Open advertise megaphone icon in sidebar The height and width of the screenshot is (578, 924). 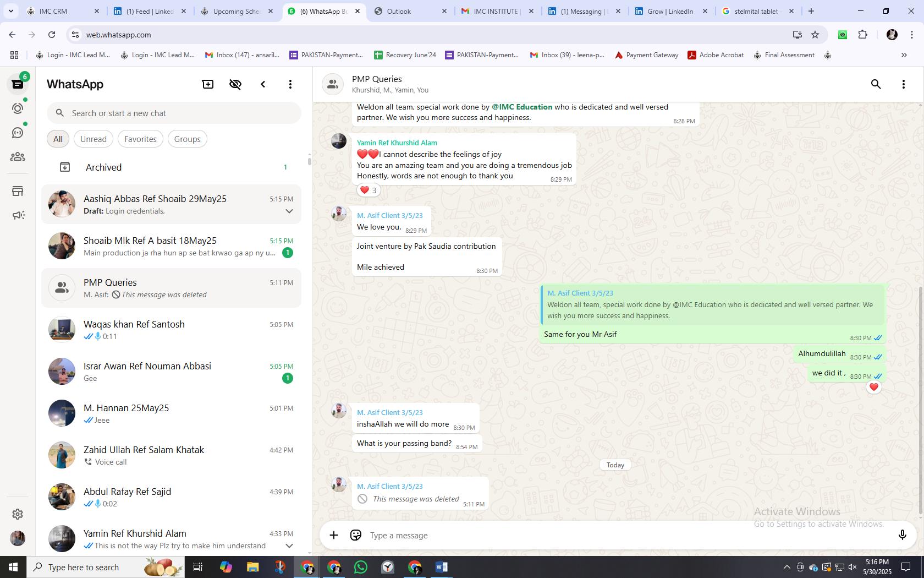tap(18, 215)
